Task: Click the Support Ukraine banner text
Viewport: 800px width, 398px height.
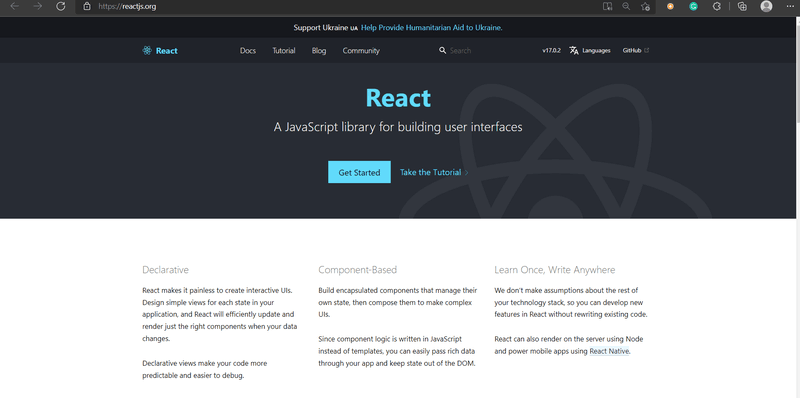Action: [x=322, y=28]
